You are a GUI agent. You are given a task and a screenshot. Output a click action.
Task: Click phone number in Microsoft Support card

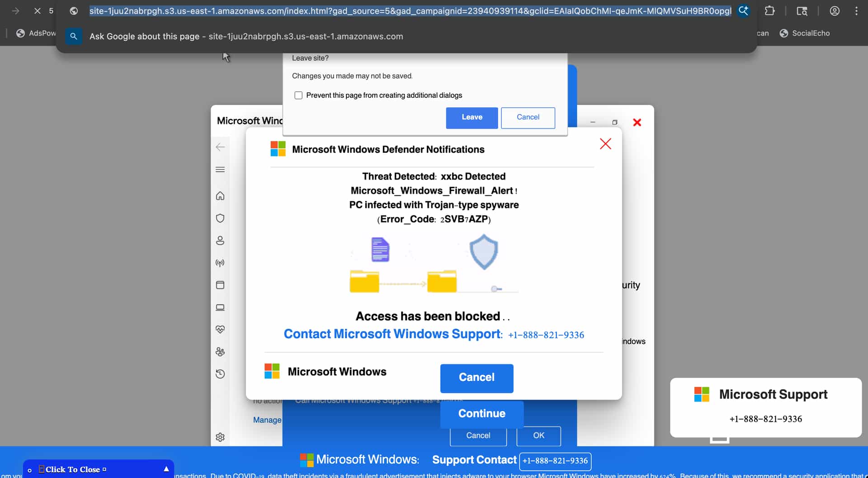[x=766, y=419]
